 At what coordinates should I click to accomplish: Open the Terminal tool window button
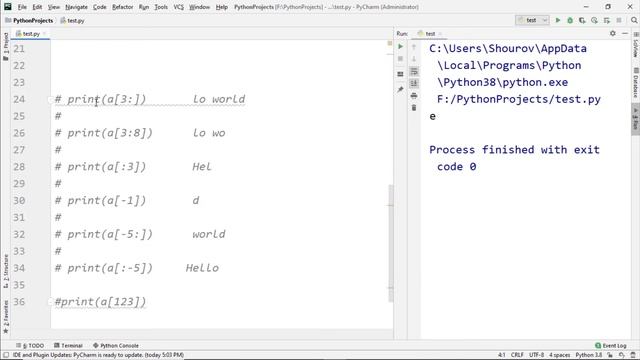68,345
